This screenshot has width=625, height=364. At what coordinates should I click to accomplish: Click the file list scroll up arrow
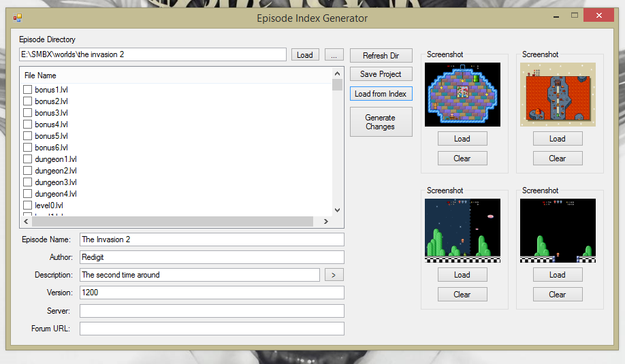[x=337, y=73]
